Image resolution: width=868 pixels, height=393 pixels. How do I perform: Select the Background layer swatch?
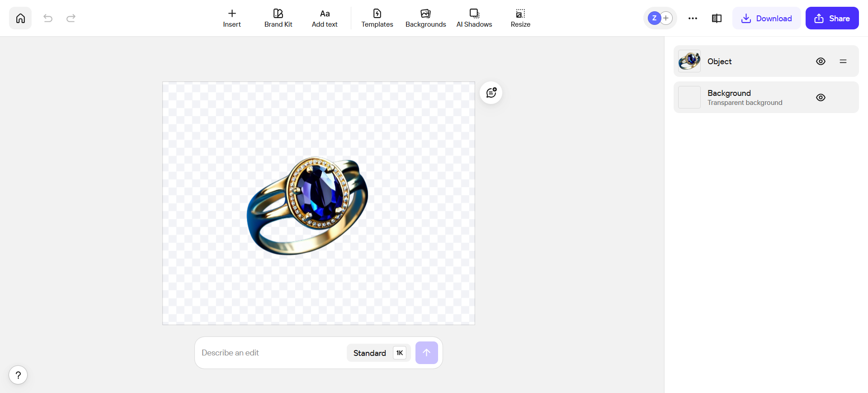tap(689, 97)
